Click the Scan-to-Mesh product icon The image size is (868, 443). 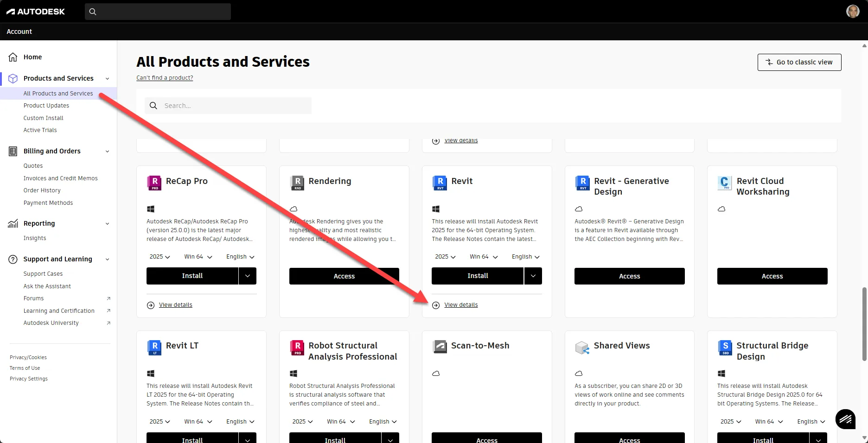tap(440, 347)
